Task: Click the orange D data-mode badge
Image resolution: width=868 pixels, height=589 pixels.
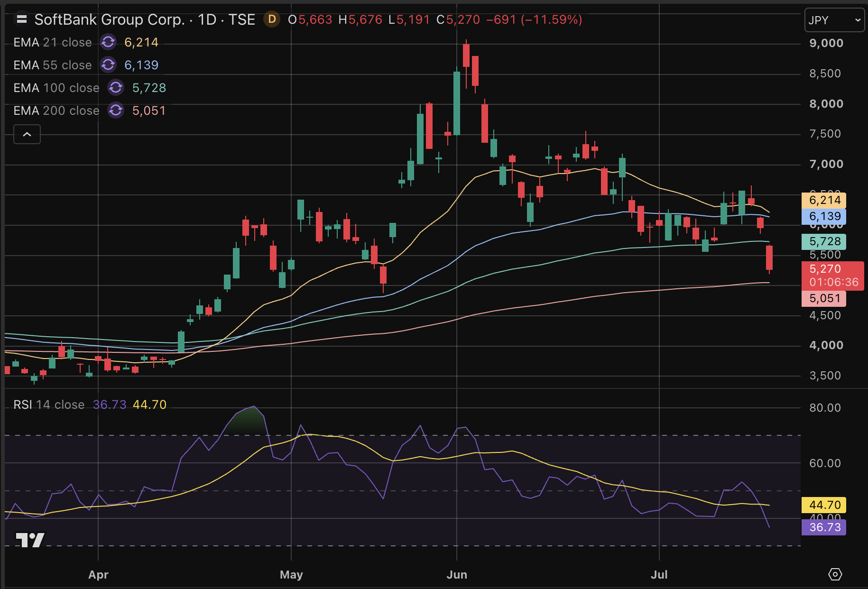Action: [x=272, y=19]
